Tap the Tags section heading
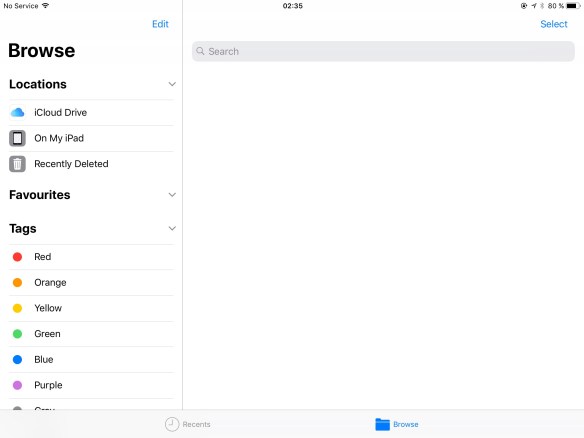This screenshot has width=584, height=438. [23, 229]
